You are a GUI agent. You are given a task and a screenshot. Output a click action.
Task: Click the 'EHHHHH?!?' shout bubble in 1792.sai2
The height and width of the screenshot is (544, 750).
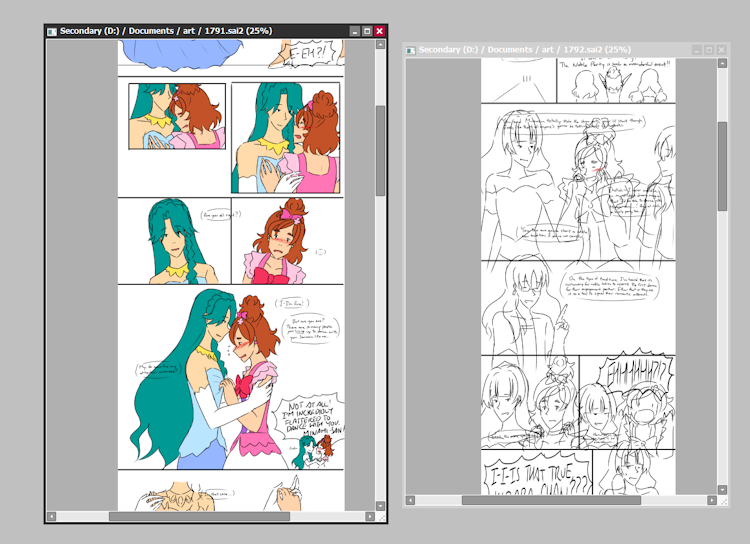pos(634,374)
